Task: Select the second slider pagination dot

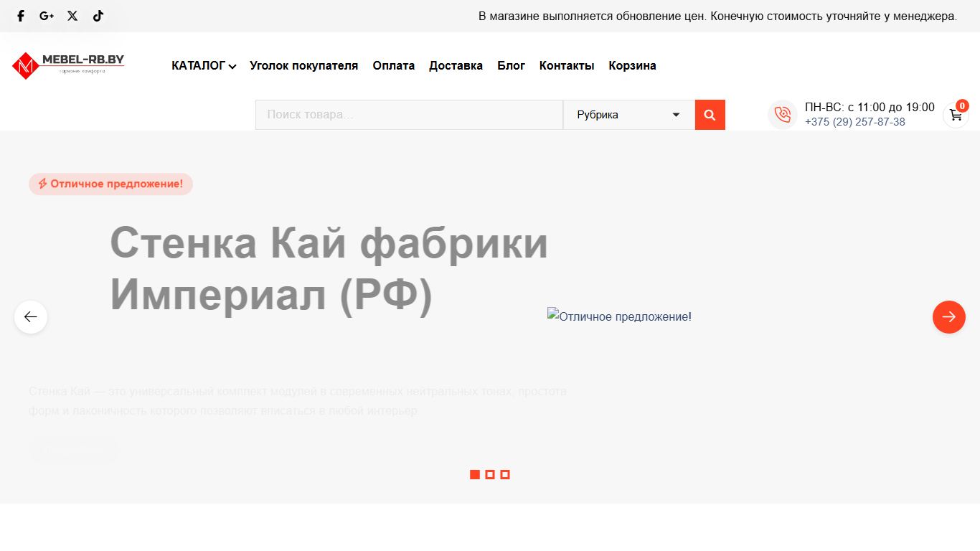Action: tap(490, 475)
